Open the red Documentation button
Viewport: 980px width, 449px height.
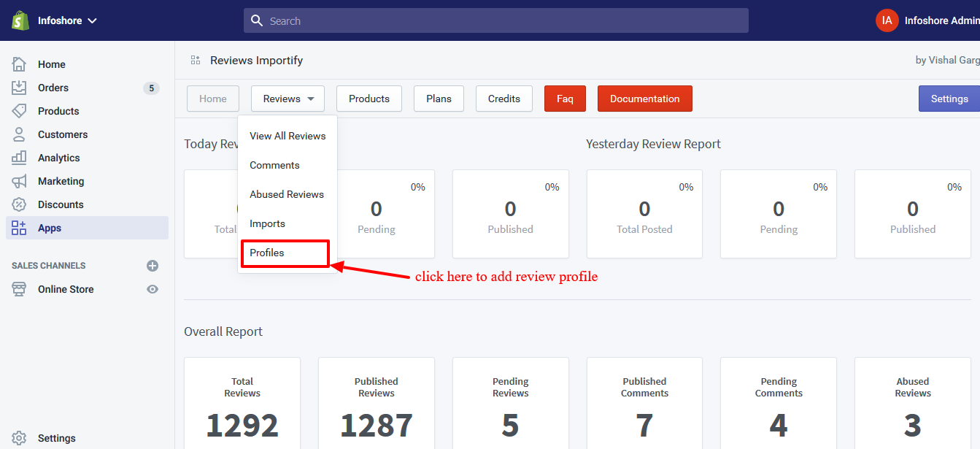[x=645, y=99]
